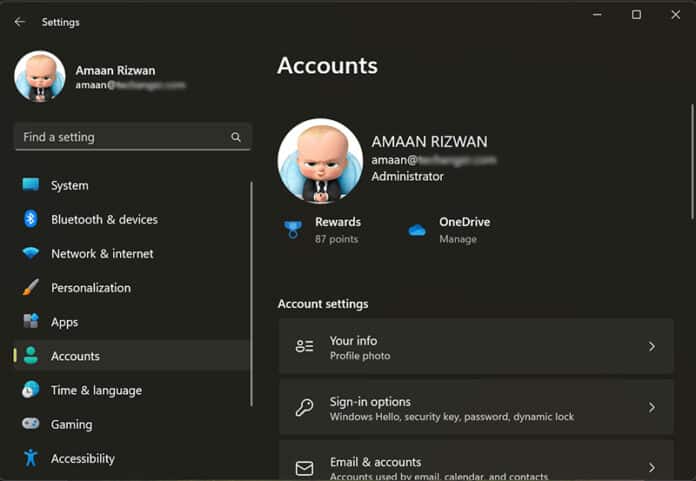Click the Find a setting search box

tap(122, 137)
